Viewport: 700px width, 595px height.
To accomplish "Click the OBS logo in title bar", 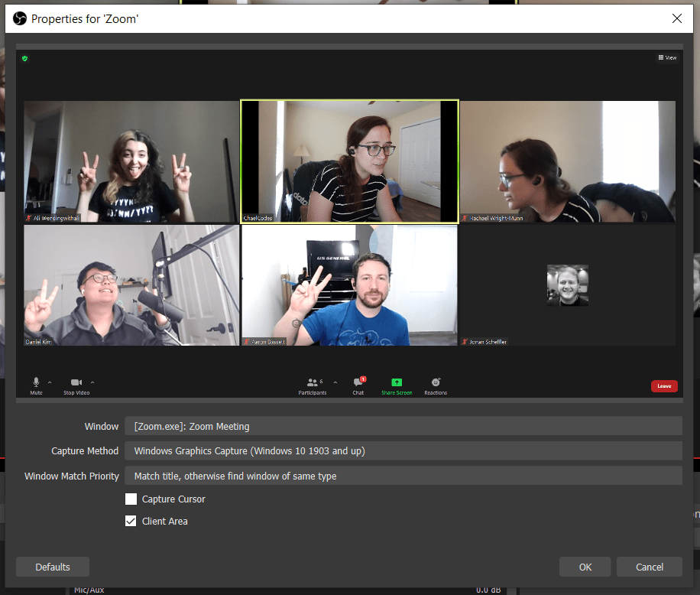I will tap(20, 19).
